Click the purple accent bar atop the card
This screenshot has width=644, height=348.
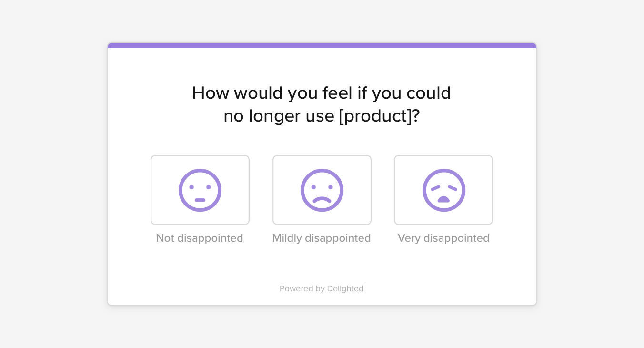point(322,45)
